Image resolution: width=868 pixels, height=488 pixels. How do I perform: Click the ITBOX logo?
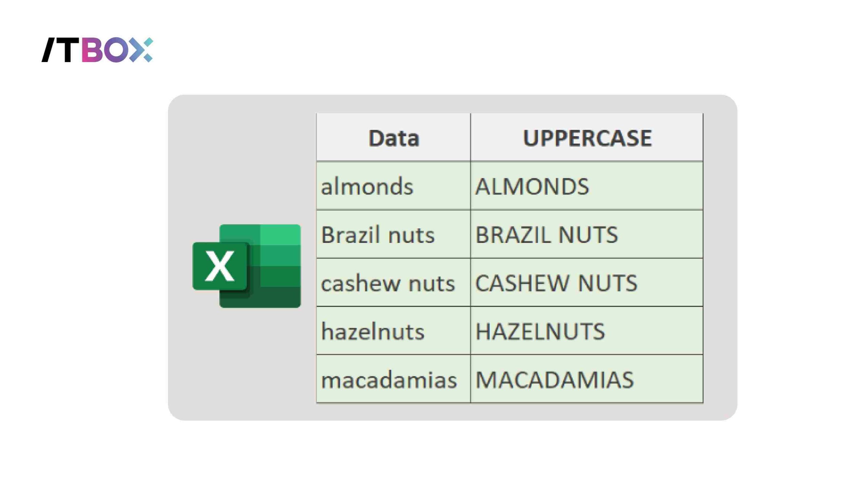coord(97,50)
